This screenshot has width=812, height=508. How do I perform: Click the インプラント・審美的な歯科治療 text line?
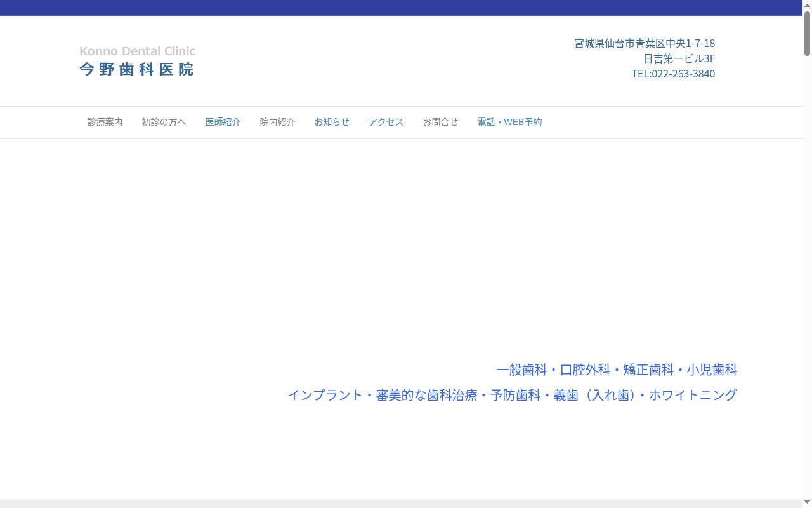tap(513, 395)
